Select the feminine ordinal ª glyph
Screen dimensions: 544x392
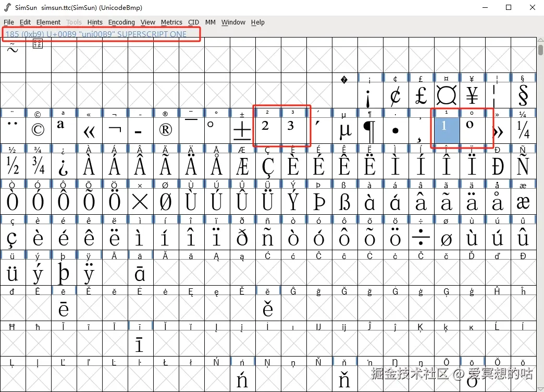coord(64,130)
